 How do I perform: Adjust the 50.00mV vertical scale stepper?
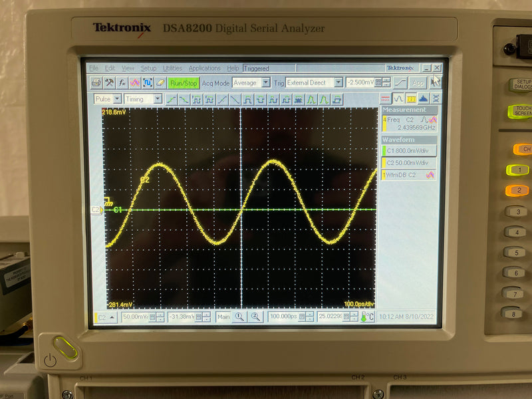coord(160,317)
